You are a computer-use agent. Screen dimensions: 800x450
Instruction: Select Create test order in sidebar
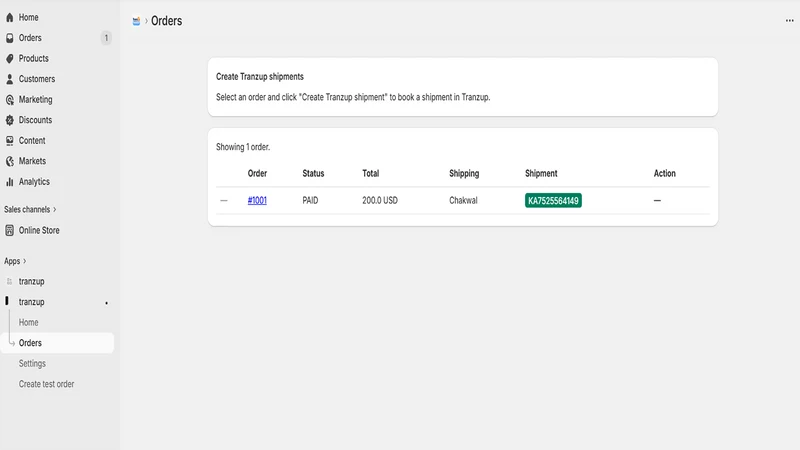click(46, 384)
